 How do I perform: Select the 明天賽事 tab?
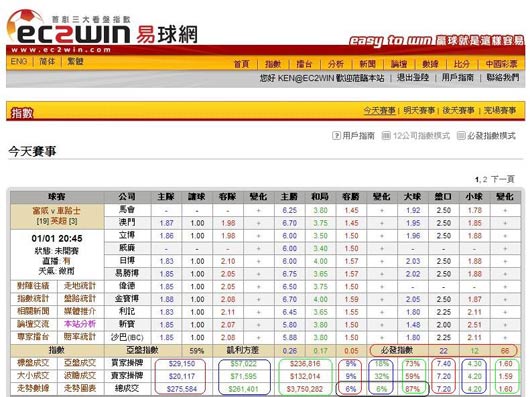click(x=419, y=110)
